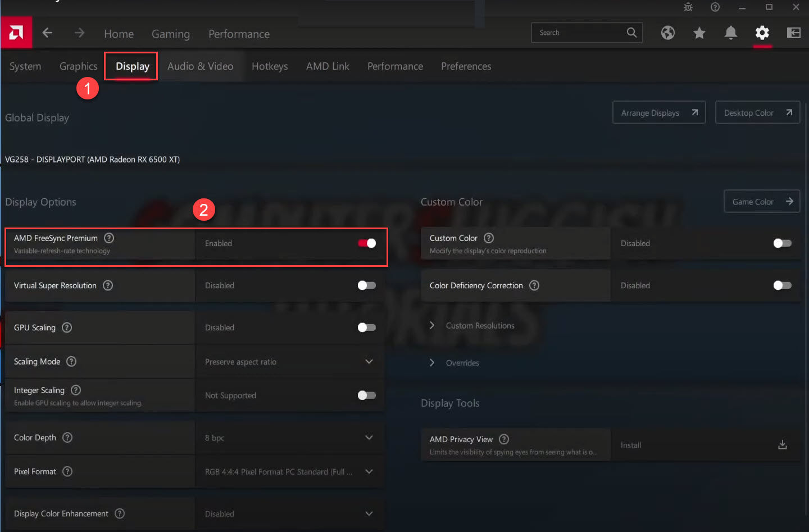The image size is (809, 532).
Task: Click the Arrange Displays button
Action: pos(658,113)
